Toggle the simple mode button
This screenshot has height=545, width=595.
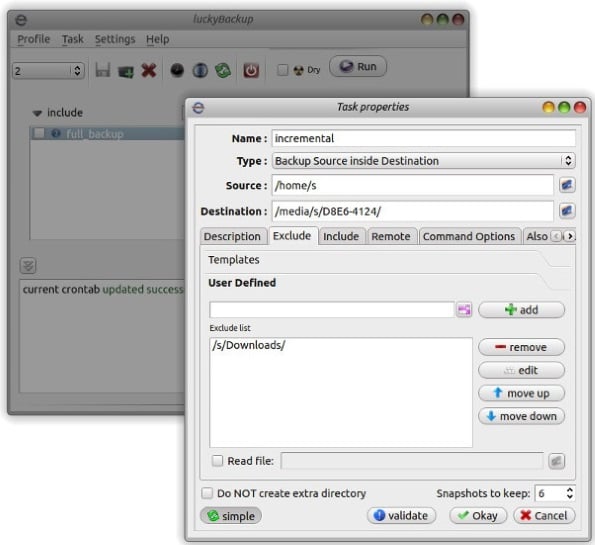click(x=231, y=516)
